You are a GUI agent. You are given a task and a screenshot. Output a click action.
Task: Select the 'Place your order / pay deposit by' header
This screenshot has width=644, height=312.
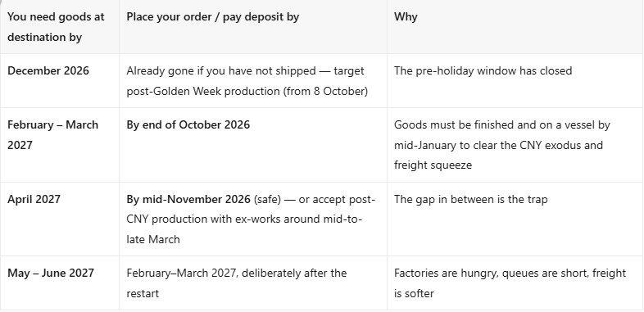[x=212, y=17]
